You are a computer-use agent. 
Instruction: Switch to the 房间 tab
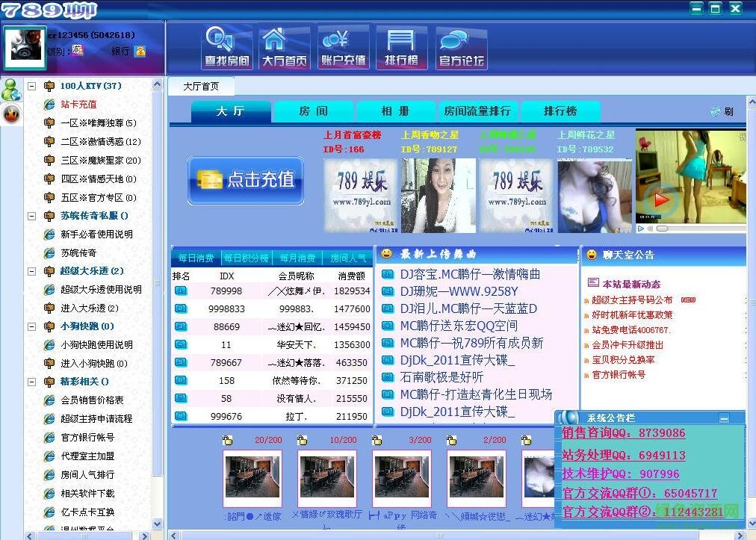coord(314,111)
